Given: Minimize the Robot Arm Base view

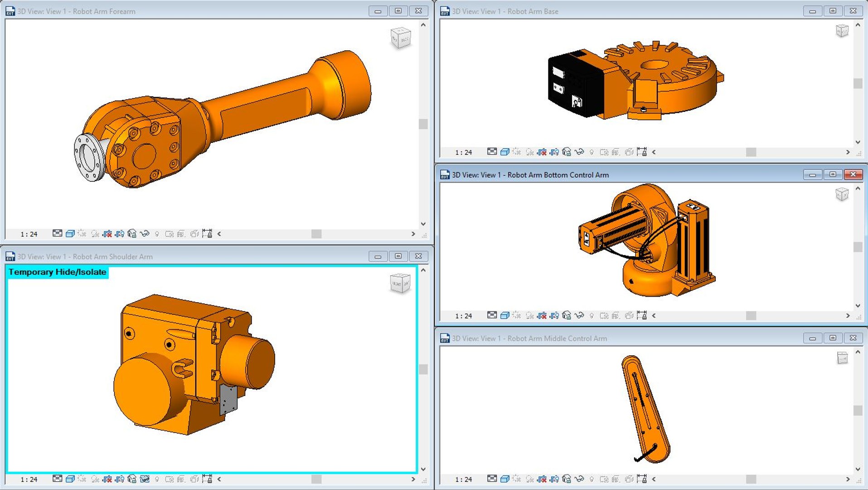Looking at the screenshot, I should tap(812, 11).
